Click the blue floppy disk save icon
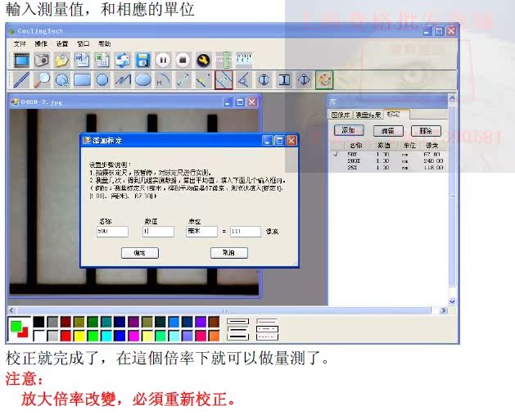The height and width of the screenshot is (420, 515). pos(142,60)
